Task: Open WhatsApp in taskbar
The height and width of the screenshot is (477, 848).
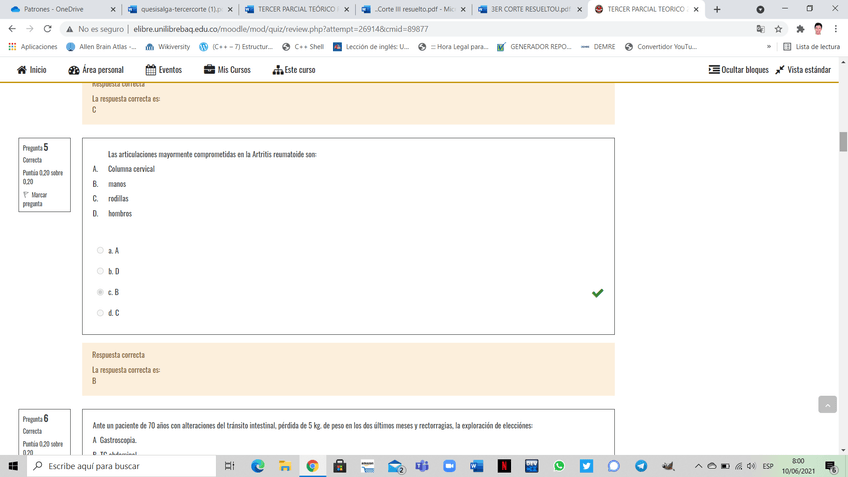Action: click(559, 466)
